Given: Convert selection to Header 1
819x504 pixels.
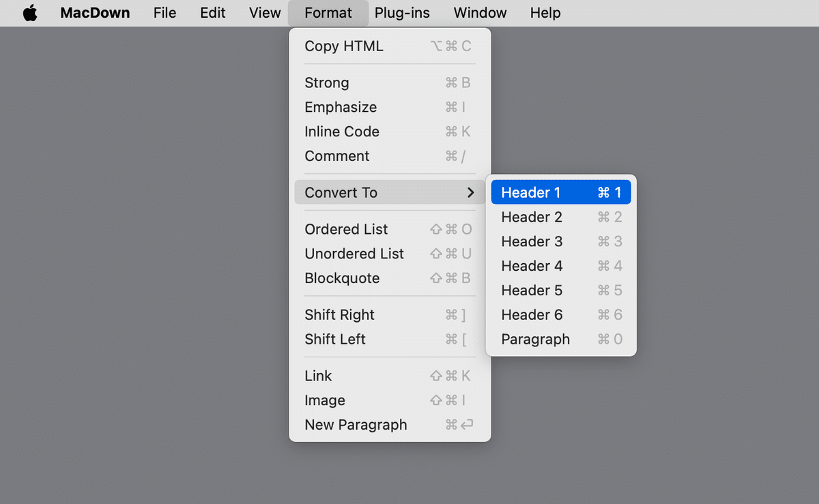Looking at the screenshot, I should click(561, 193).
